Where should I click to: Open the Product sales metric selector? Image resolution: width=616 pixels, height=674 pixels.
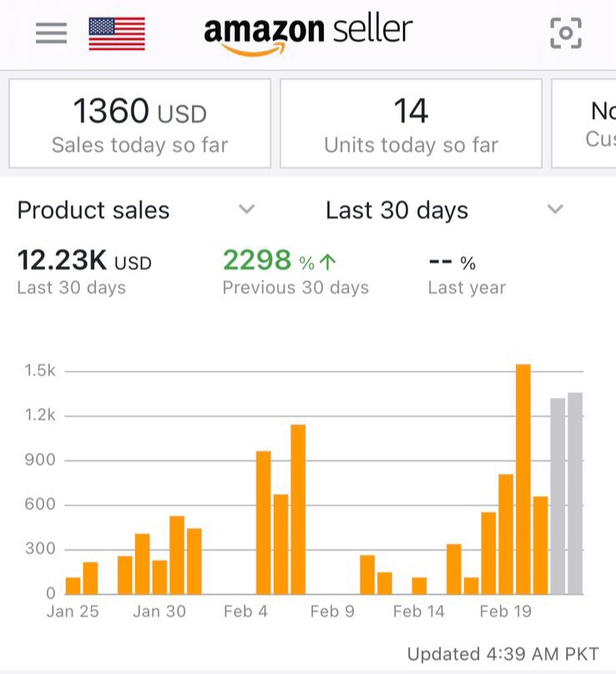click(x=93, y=210)
